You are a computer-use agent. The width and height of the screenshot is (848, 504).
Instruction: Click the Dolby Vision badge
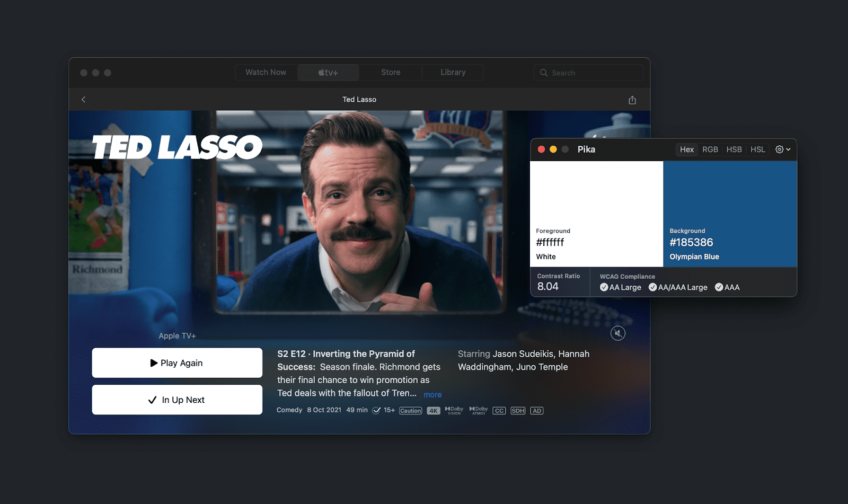(454, 410)
